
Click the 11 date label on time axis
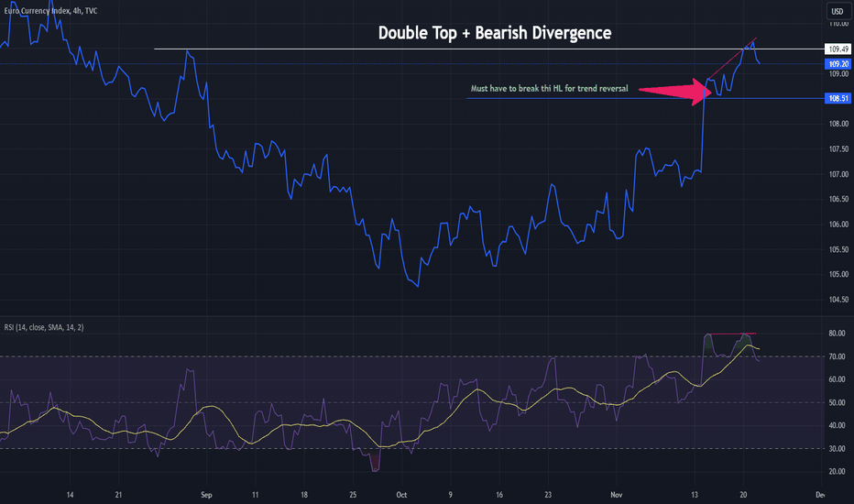[x=255, y=495]
